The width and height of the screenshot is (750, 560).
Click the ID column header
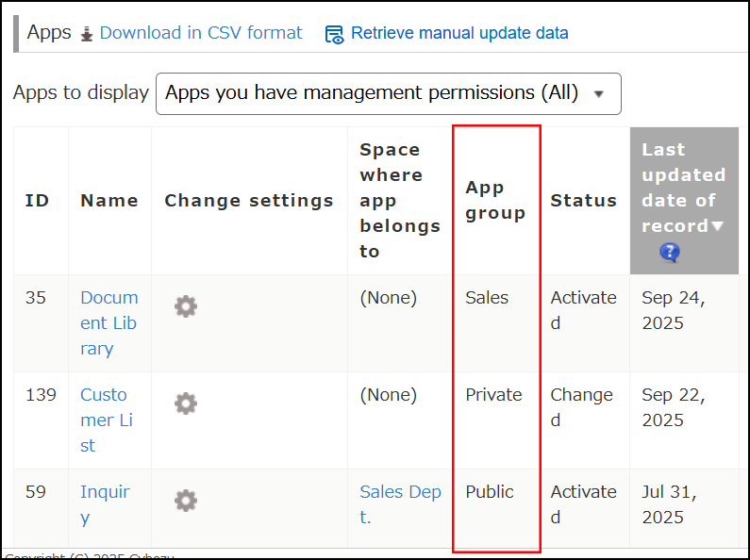pos(38,200)
